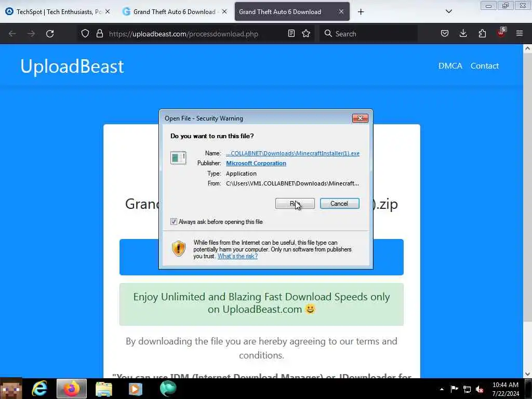The width and height of the screenshot is (532, 399).
Task: Launch Internet Explorer from taskbar
Action: pos(39,389)
